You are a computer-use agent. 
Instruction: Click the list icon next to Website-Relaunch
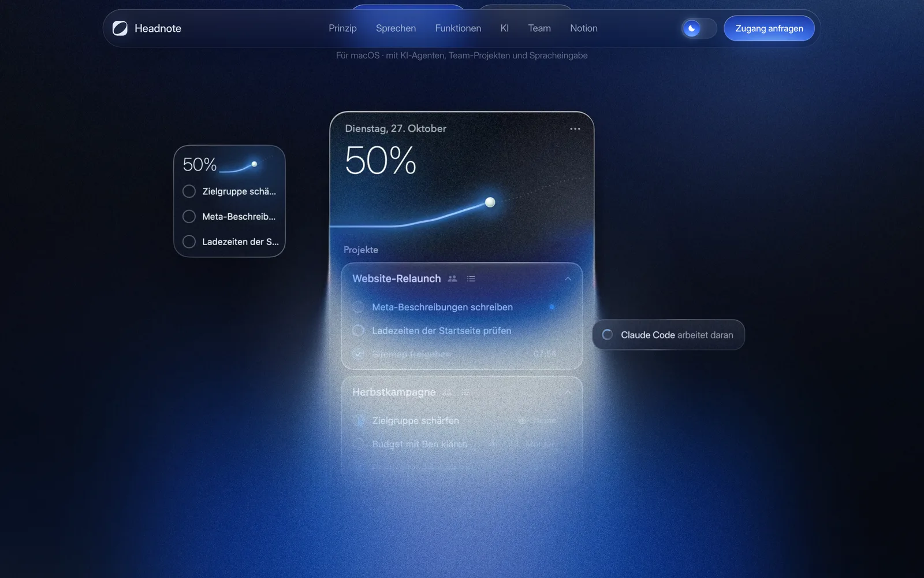[471, 279]
